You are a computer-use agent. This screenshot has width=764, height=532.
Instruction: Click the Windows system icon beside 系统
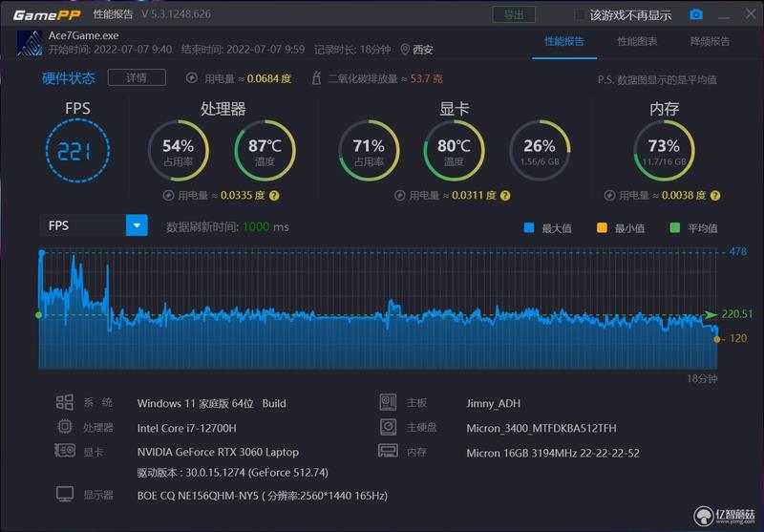(x=64, y=402)
